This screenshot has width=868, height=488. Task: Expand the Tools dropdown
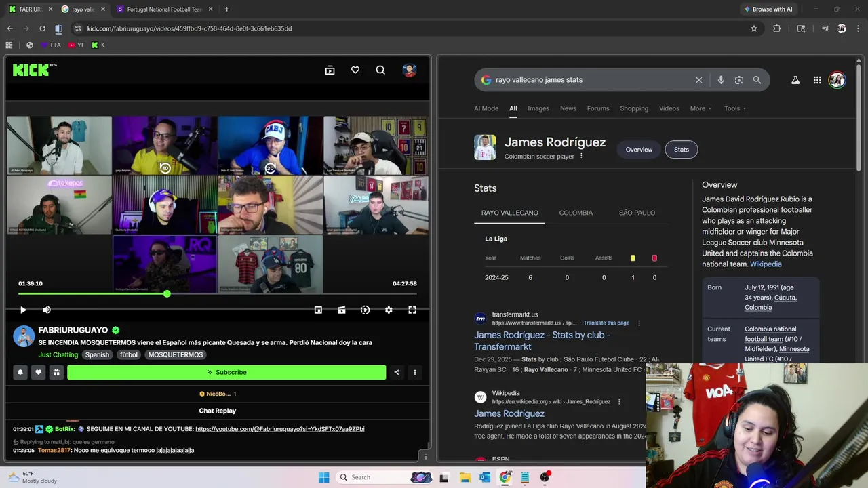(x=735, y=108)
